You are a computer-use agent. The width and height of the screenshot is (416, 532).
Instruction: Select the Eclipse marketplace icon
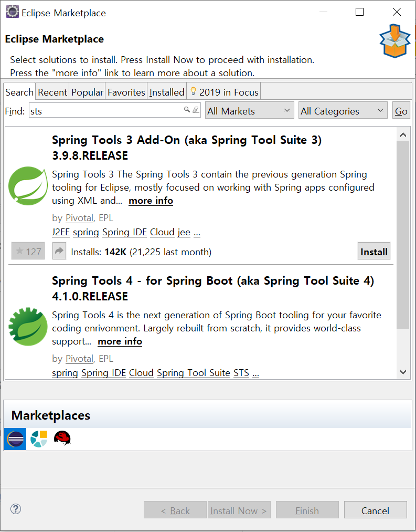[15, 439]
